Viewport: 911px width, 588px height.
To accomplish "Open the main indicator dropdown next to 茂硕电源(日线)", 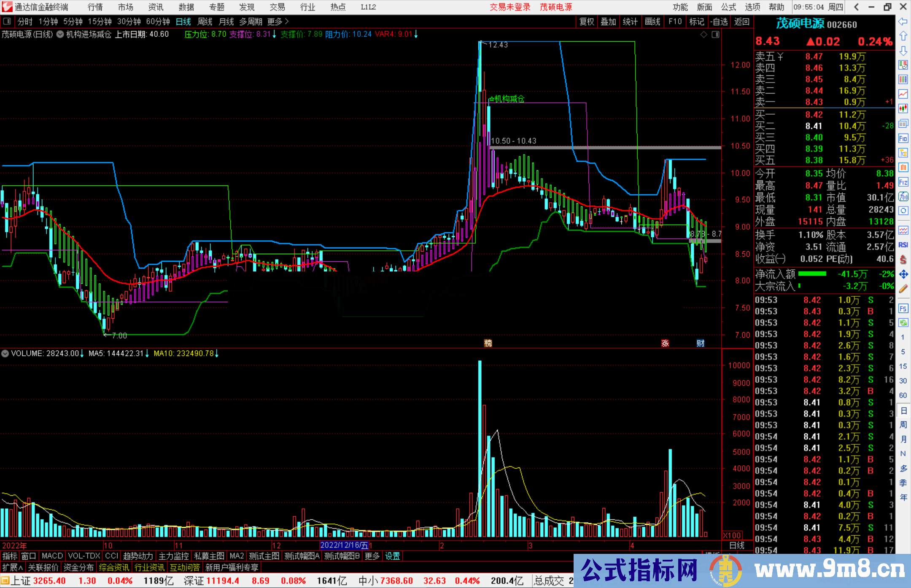I will (60, 35).
